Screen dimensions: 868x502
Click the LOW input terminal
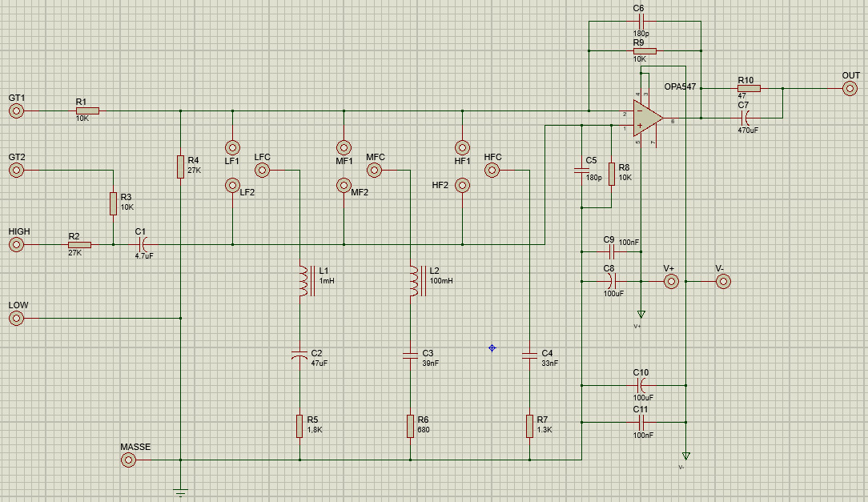(x=17, y=318)
